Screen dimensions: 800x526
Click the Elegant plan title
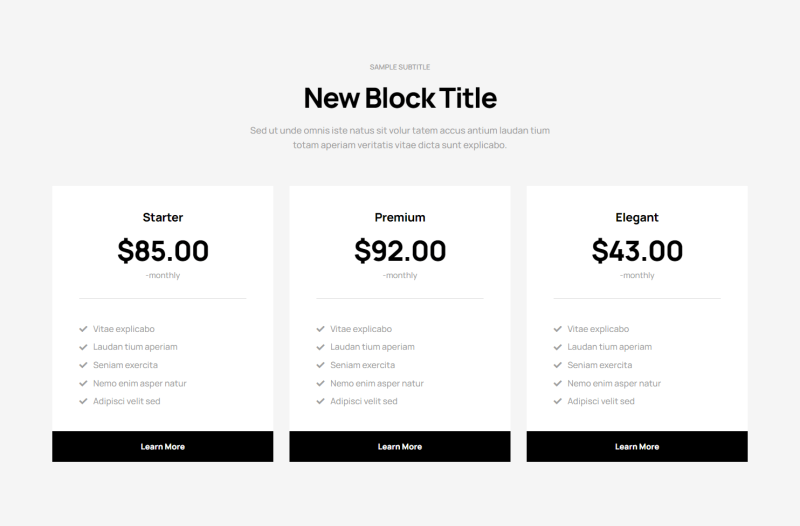[637, 217]
